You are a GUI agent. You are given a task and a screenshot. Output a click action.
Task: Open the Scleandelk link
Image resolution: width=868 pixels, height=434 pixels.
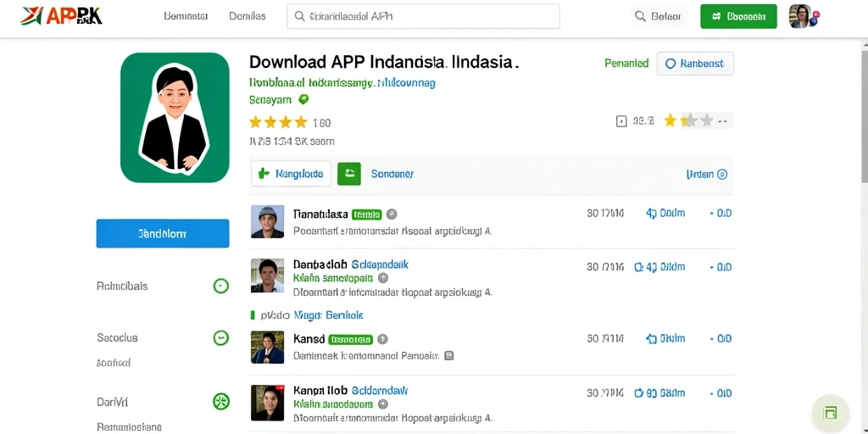tap(381, 264)
